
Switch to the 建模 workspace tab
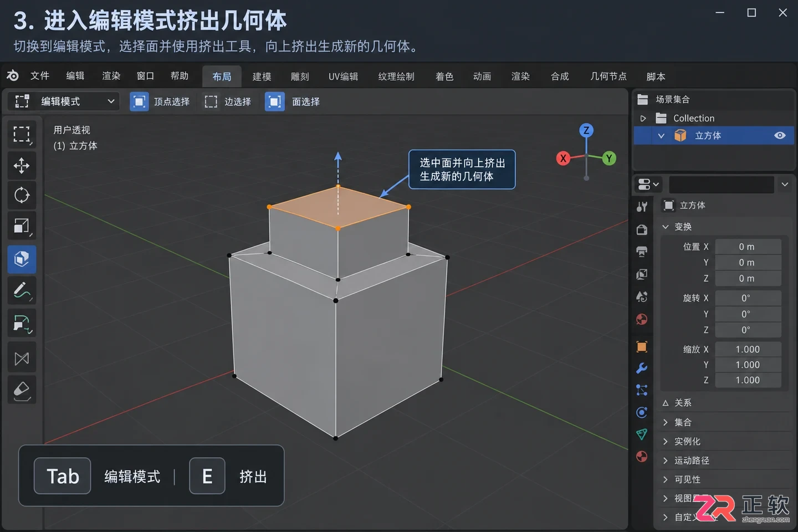(262, 76)
